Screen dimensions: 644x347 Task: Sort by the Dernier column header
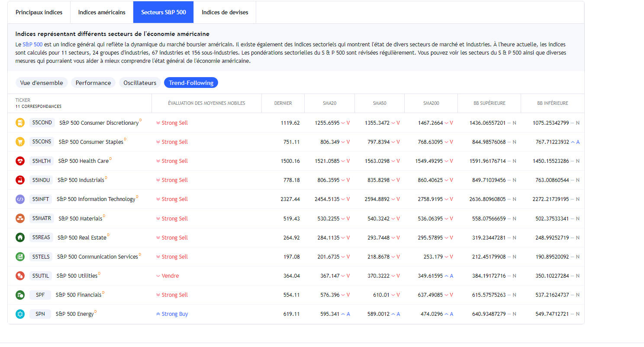click(283, 103)
